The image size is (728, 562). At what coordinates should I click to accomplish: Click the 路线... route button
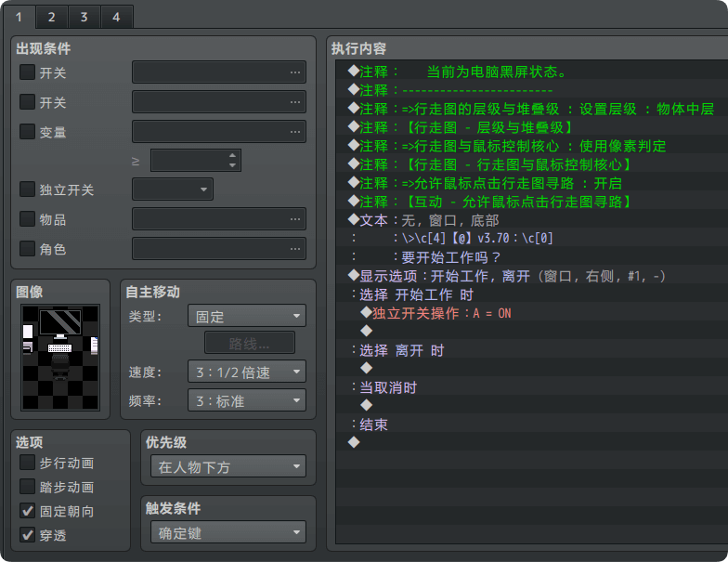tap(250, 344)
